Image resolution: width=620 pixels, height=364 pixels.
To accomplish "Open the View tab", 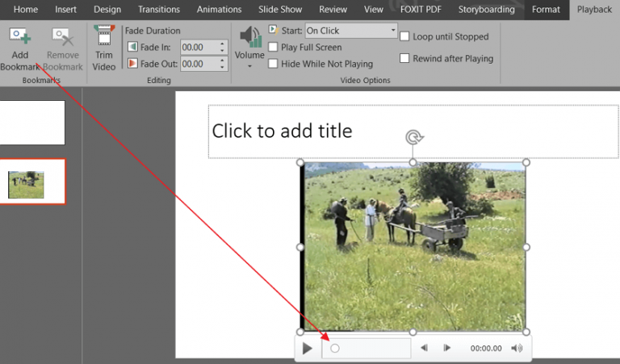I will pyautogui.click(x=373, y=10).
